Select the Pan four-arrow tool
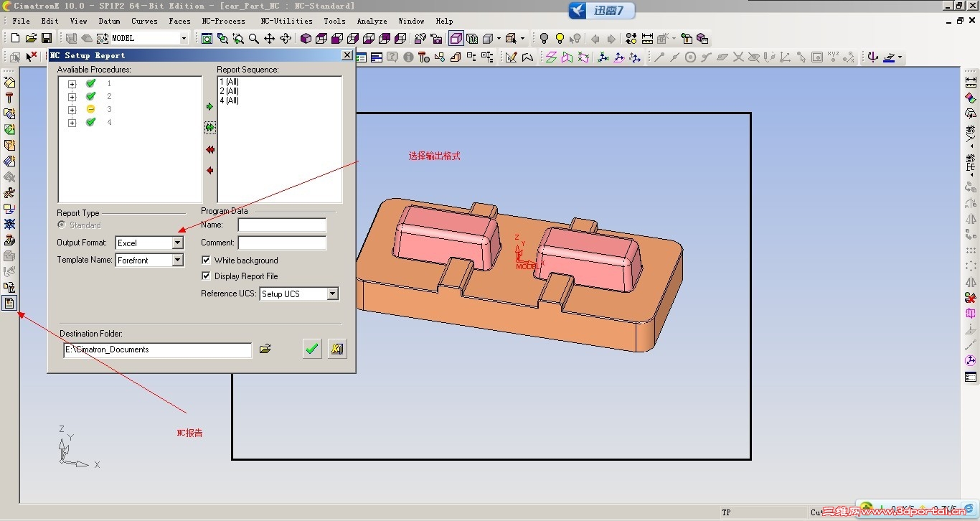Viewport: 980px width, 521px height. pos(270,38)
